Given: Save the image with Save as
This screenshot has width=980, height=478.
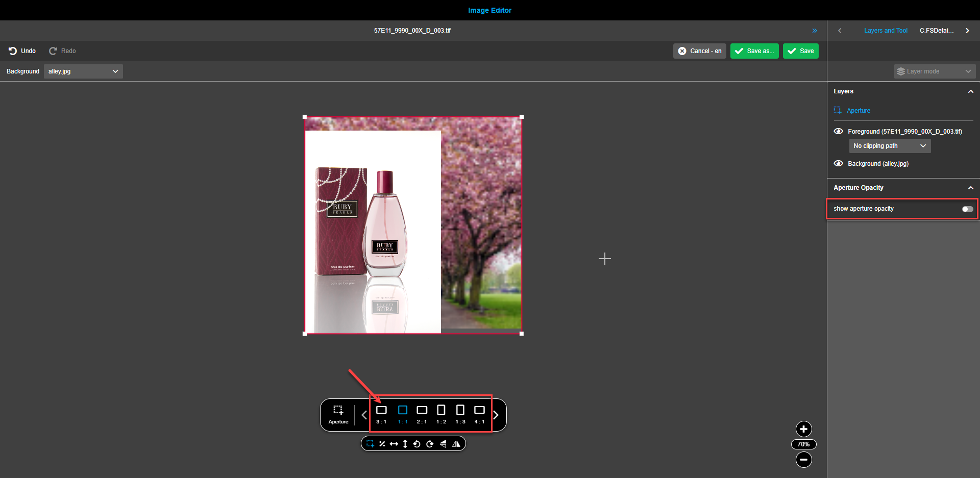Looking at the screenshot, I should point(754,51).
